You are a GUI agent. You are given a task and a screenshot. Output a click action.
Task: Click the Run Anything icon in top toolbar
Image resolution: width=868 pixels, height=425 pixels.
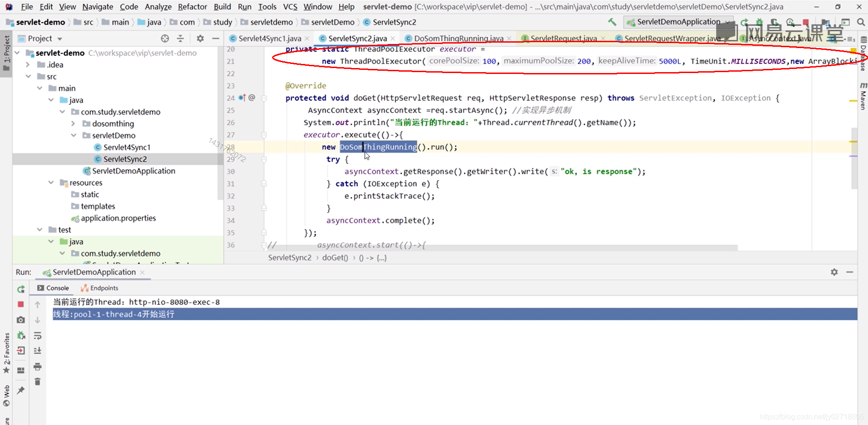click(845, 22)
